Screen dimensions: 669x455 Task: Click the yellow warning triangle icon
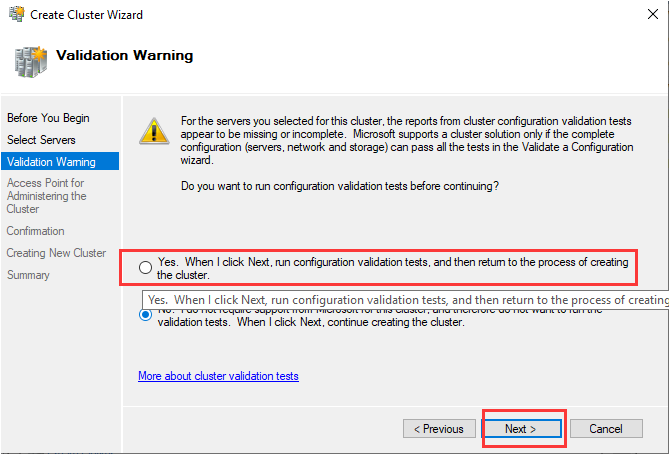click(153, 130)
